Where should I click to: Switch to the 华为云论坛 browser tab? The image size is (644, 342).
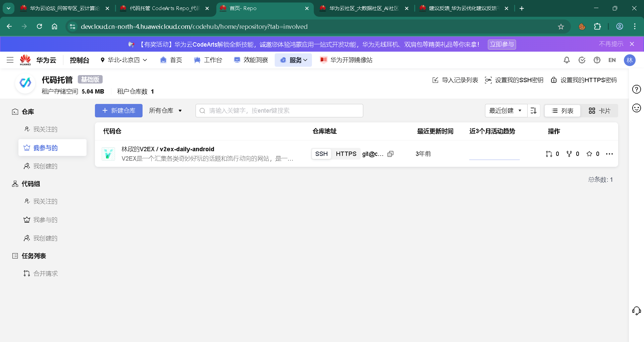[65, 8]
